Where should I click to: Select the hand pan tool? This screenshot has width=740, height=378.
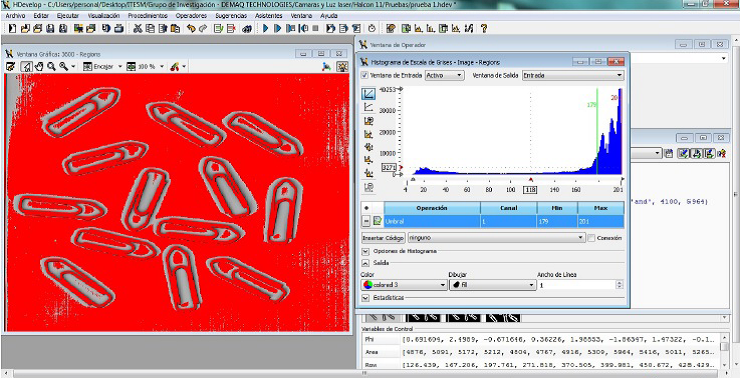click(x=39, y=67)
